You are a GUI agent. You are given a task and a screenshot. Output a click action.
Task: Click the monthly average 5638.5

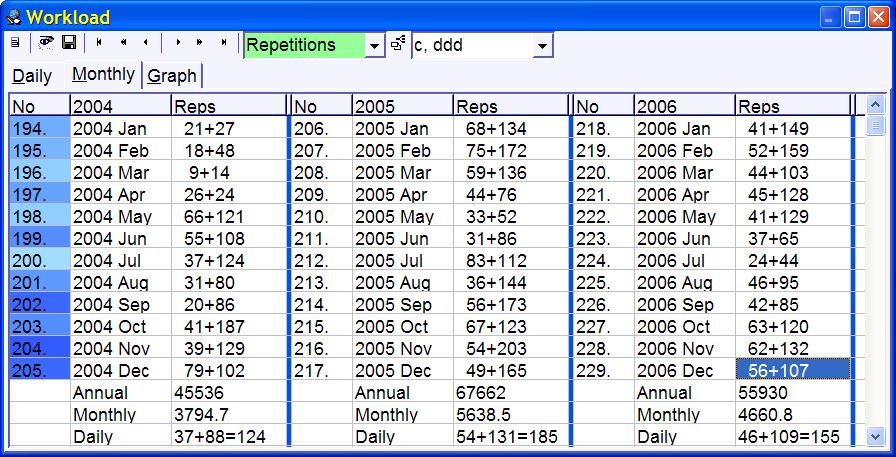[x=511, y=414]
